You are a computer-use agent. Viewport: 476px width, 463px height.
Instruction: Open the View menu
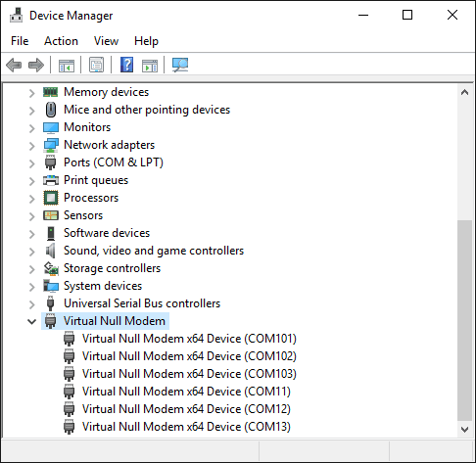coord(106,41)
